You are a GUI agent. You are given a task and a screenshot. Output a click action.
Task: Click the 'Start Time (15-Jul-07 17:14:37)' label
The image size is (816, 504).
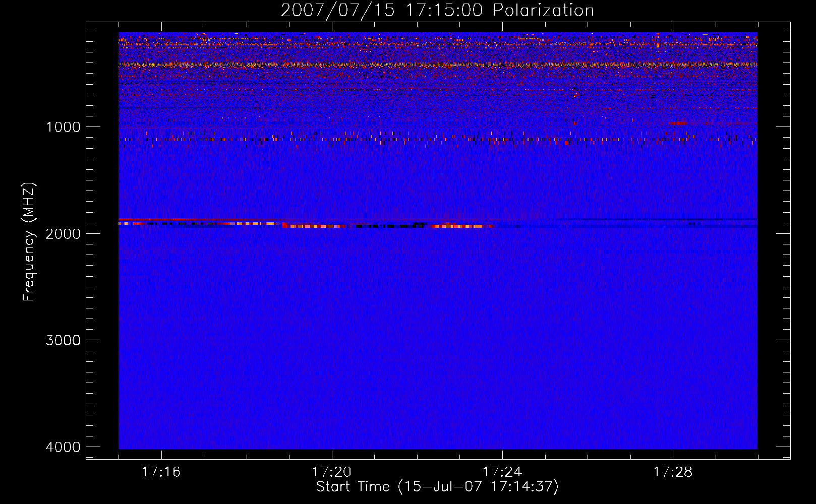(x=437, y=487)
